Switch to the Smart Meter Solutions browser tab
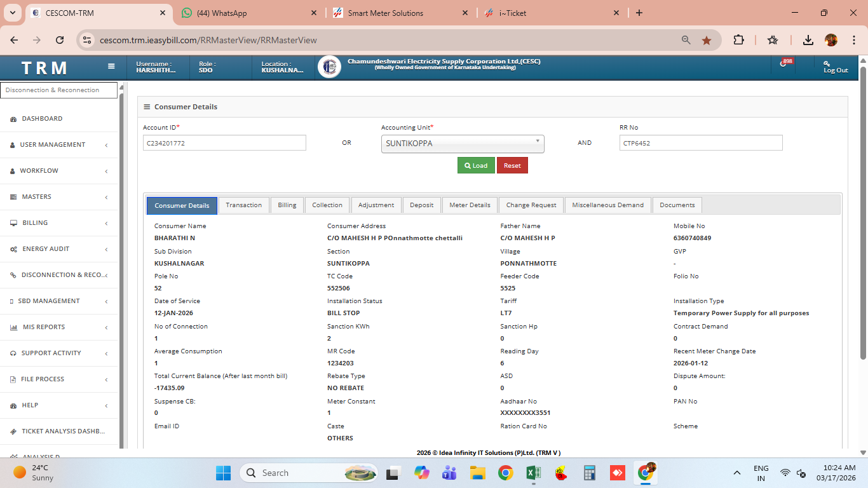The image size is (868, 488). [x=401, y=13]
